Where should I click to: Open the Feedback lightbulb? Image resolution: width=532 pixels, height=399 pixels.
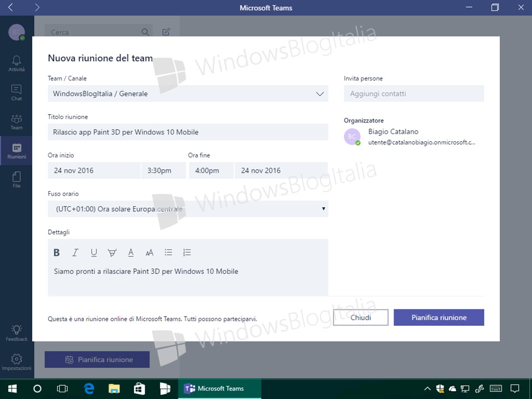point(16,333)
